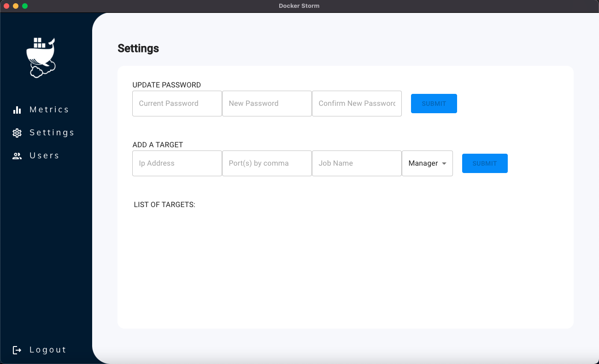Image resolution: width=599 pixels, height=364 pixels.
Task: Click the Metrics bar chart icon
Action: [x=17, y=110]
